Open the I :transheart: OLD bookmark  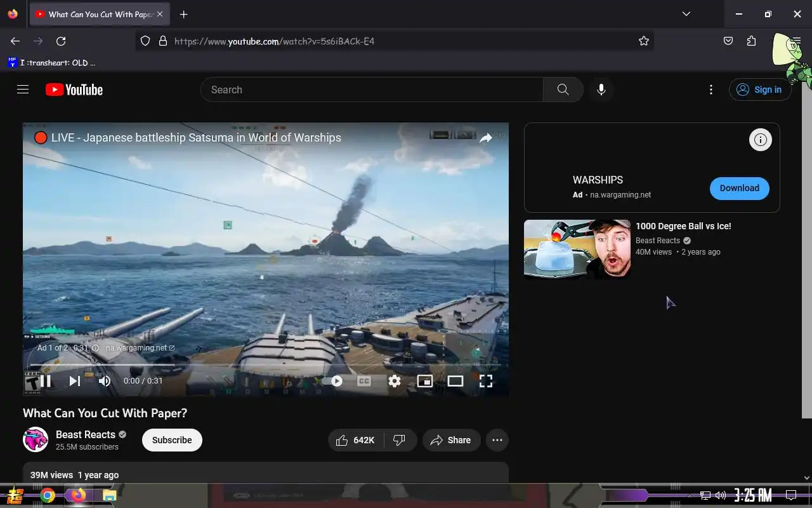(x=51, y=63)
